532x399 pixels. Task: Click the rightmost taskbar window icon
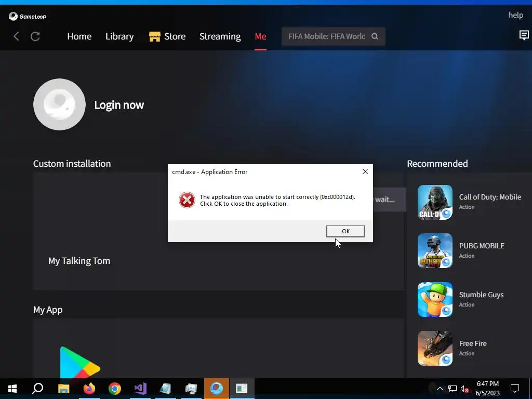pos(242,389)
